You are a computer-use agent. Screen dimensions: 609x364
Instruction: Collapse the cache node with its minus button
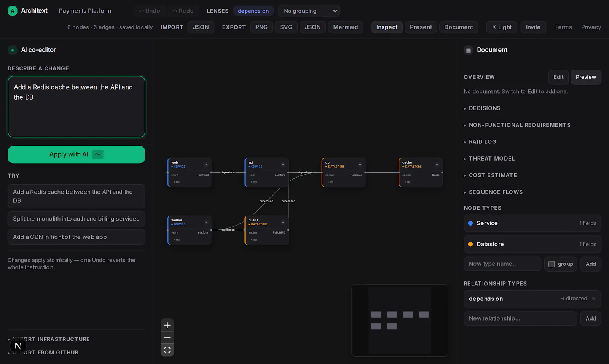pyautogui.click(x=437, y=165)
